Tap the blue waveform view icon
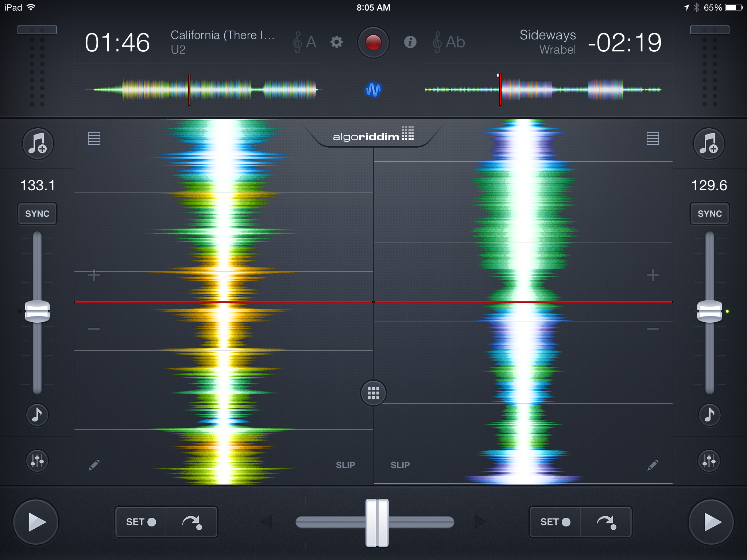 click(373, 89)
